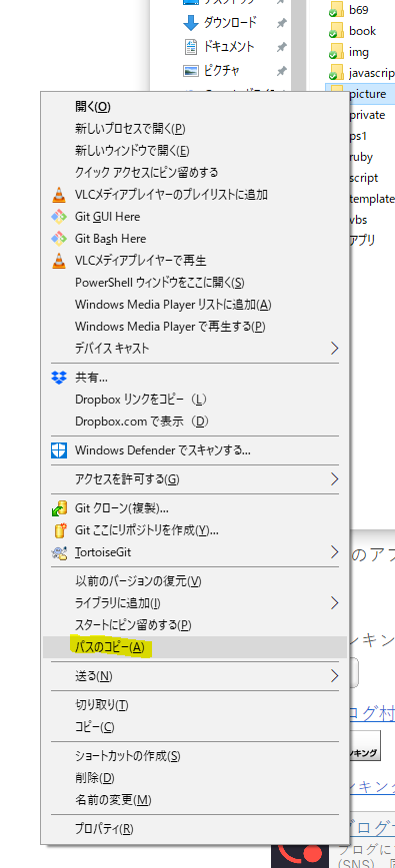Image resolution: width=395 pixels, height=868 pixels.
Task: Click the TortoiseGit tortoise icon
Action: [x=59, y=552]
